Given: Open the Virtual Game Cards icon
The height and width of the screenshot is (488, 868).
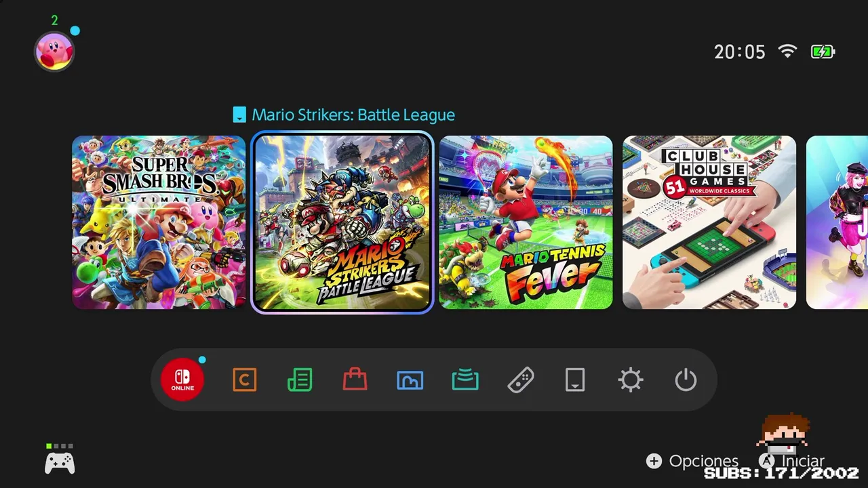Looking at the screenshot, I should click(x=575, y=380).
